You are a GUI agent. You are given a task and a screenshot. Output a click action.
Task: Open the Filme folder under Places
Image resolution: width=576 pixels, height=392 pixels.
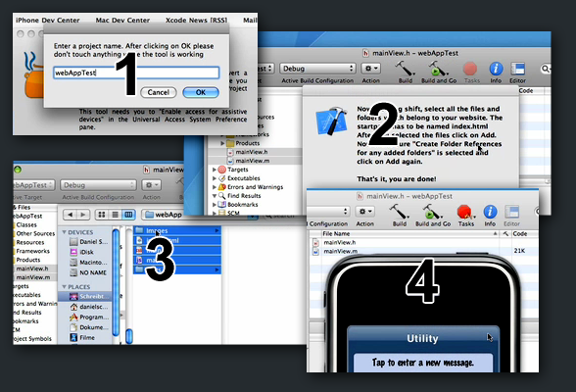pyautogui.click(x=82, y=338)
